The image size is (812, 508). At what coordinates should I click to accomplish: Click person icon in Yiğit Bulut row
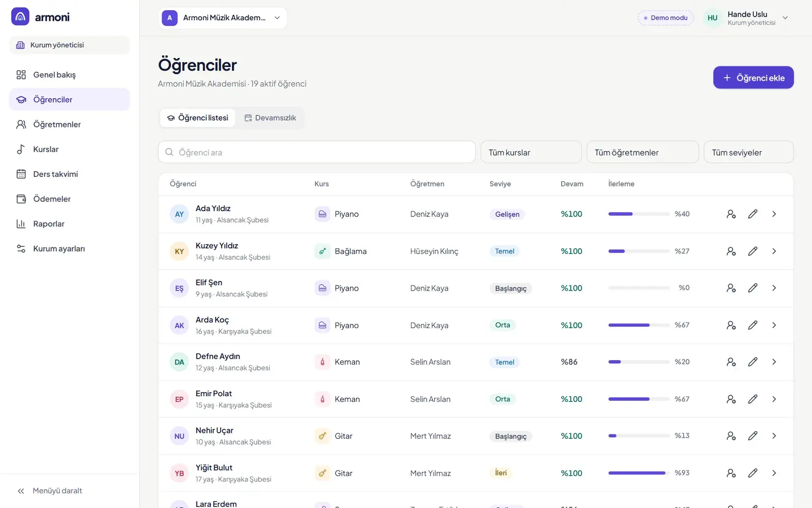pos(731,473)
